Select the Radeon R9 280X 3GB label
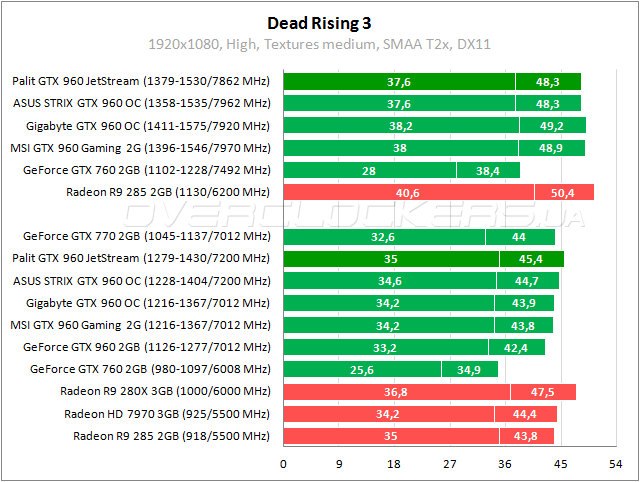 (166, 391)
